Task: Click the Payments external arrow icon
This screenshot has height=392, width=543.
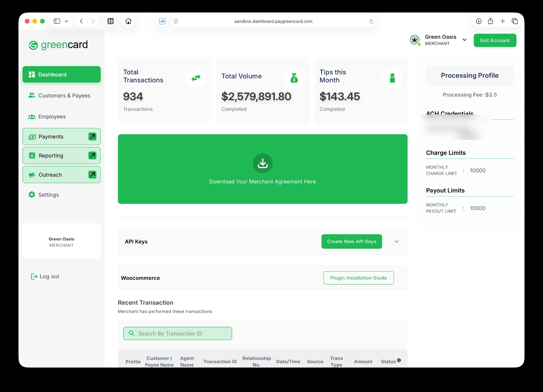Action: click(x=92, y=137)
